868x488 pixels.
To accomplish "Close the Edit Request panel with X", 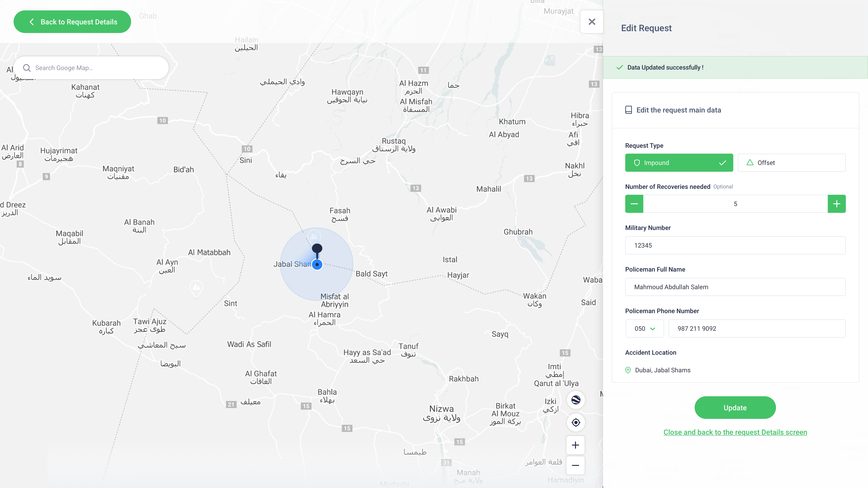I will (x=592, y=22).
